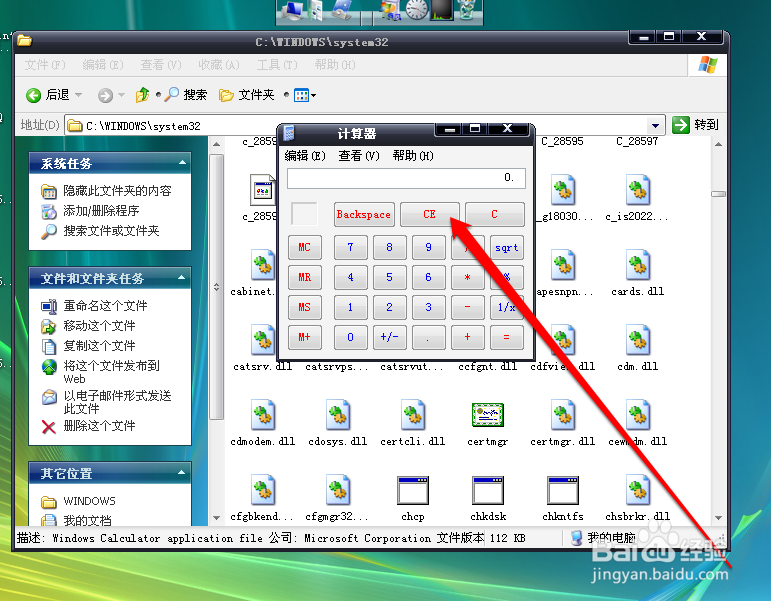
Task: Click the Backspace button in Calculator
Action: click(x=364, y=214)
